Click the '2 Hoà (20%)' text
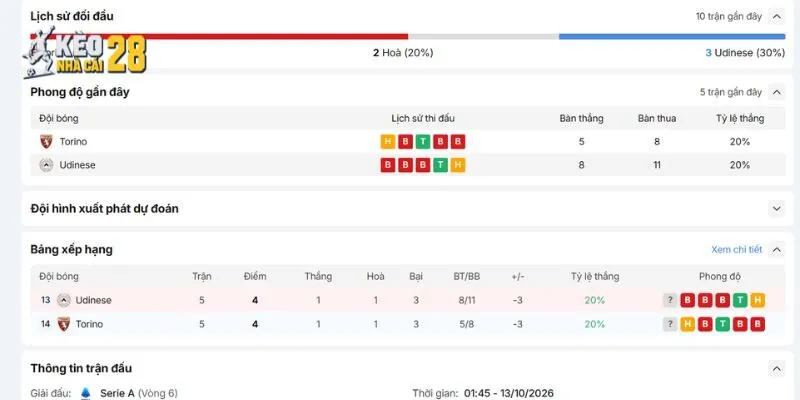 click(403, 53)
